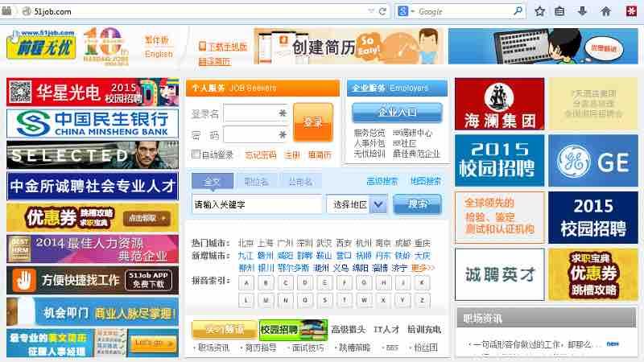Choose 上海 in hot cities
Screen dimensions: 644x362
[x=266, y=243]
